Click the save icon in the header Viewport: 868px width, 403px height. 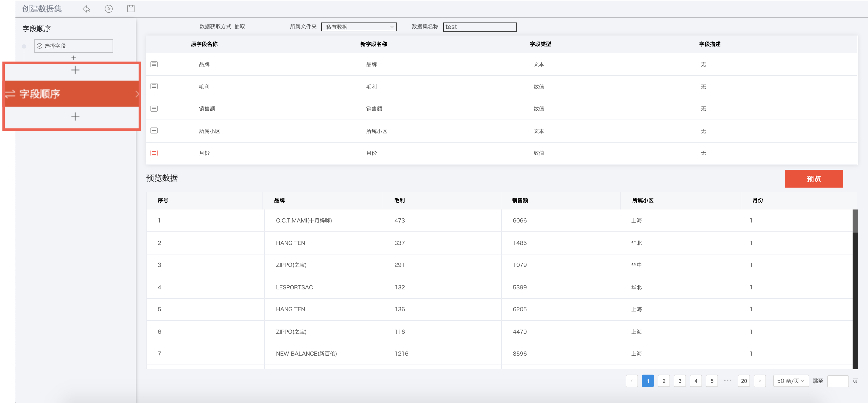pyautogui.click(x=131, y=9)
